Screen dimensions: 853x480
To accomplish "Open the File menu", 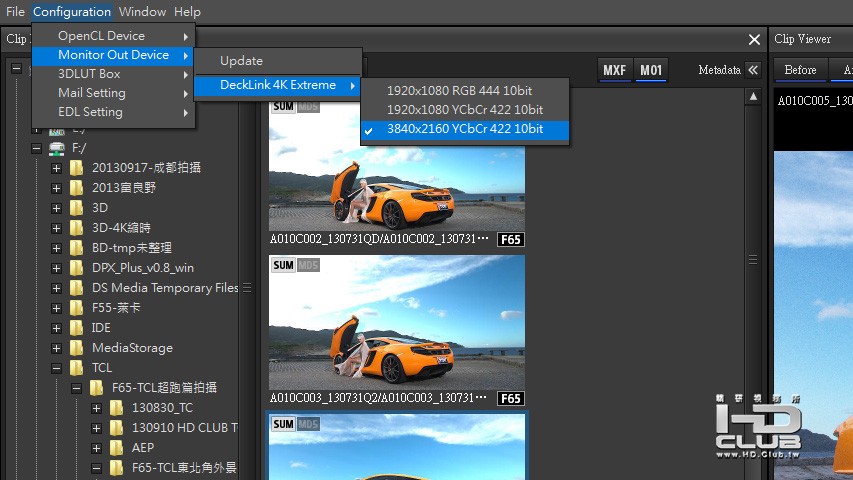I will [x=15, y=11].
